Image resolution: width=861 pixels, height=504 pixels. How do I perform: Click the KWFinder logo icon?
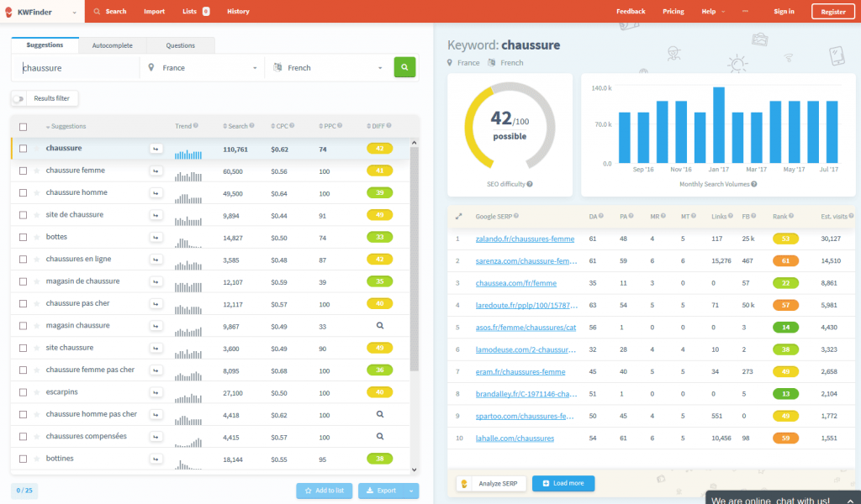pos(8,12)
